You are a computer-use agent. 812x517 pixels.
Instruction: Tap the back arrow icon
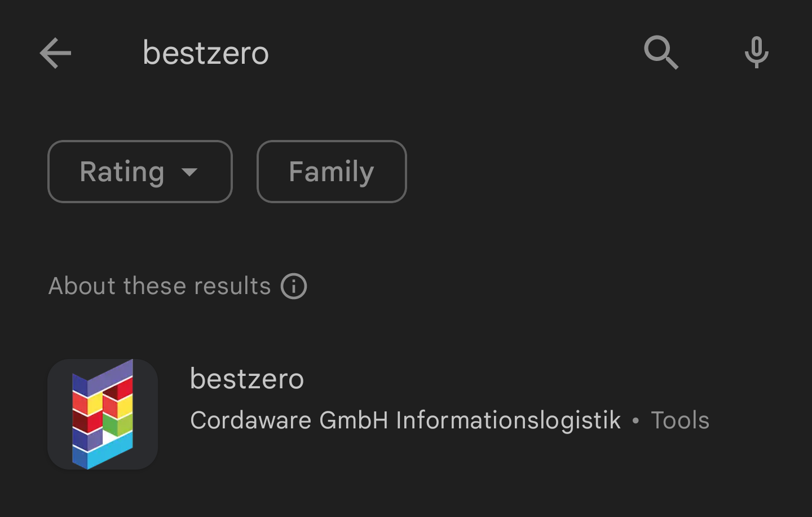coord(55,53)
